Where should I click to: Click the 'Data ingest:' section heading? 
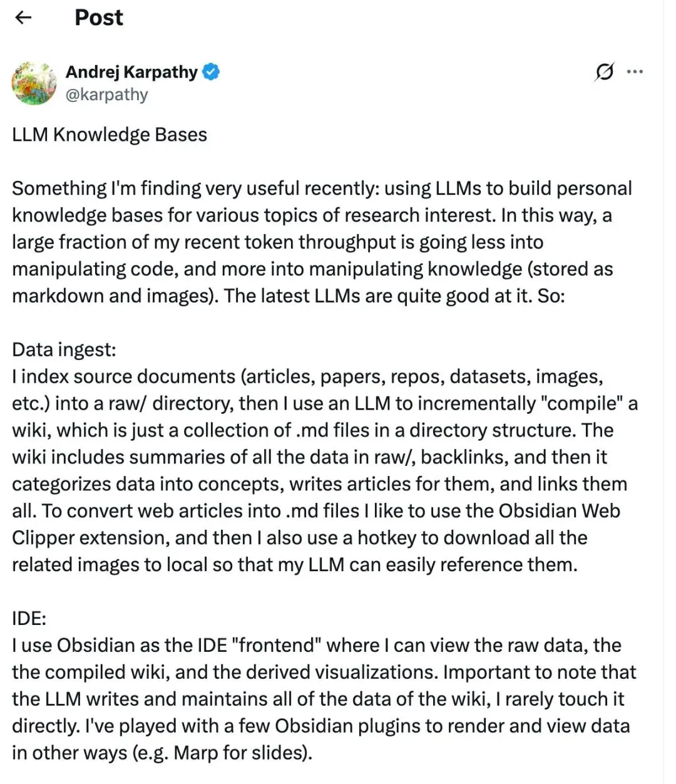(64, 349)
